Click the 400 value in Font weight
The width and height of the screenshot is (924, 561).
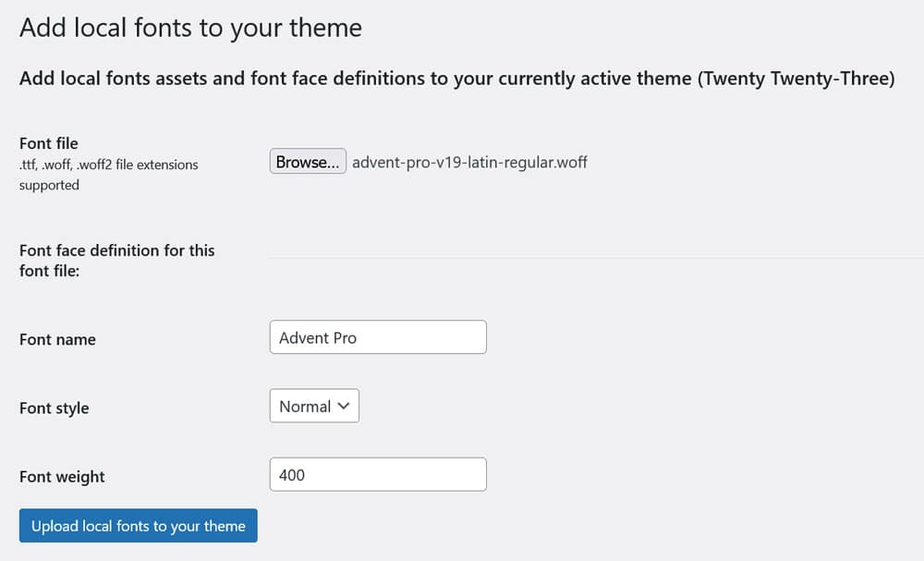pyautogui.click(x=292, y=475)
